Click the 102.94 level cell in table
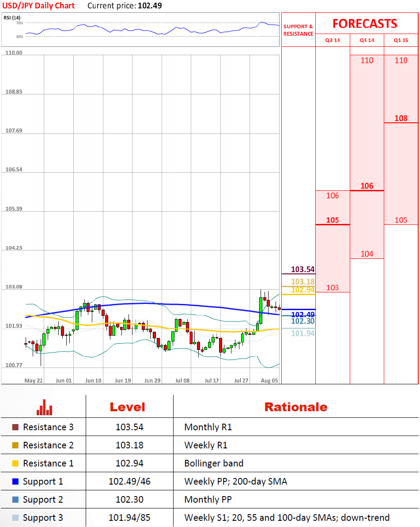Image resolution: width=420 pixels, height=527 pixels. (x=129, y=463)
